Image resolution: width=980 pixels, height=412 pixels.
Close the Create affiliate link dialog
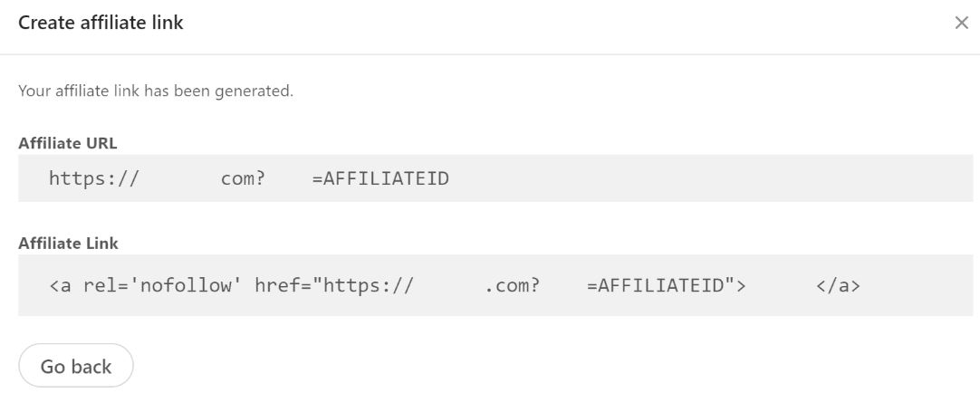(961, 24)
